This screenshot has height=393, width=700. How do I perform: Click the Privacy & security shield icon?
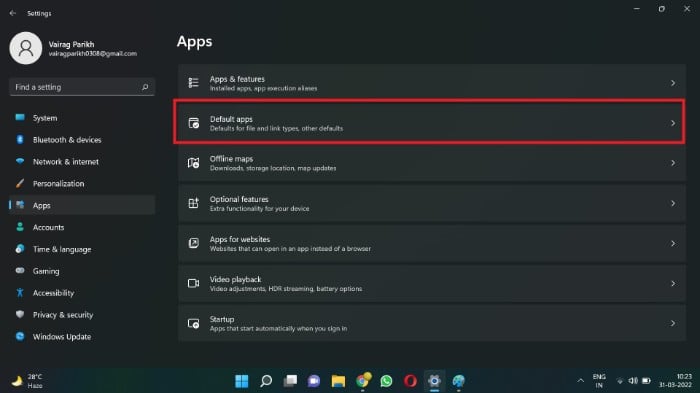tap(20, 314)
